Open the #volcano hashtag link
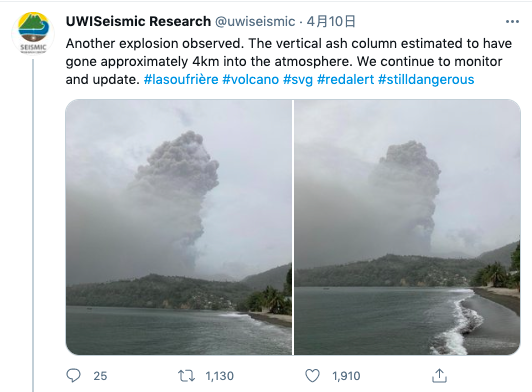The image size is (532, 392). pyautogui.click(x=250, y=79)
